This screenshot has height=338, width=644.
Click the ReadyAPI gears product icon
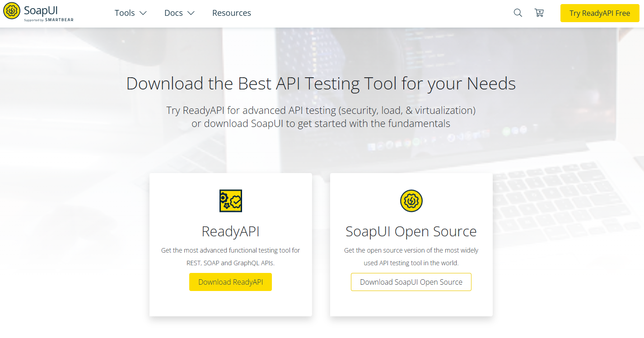[231, 201]
